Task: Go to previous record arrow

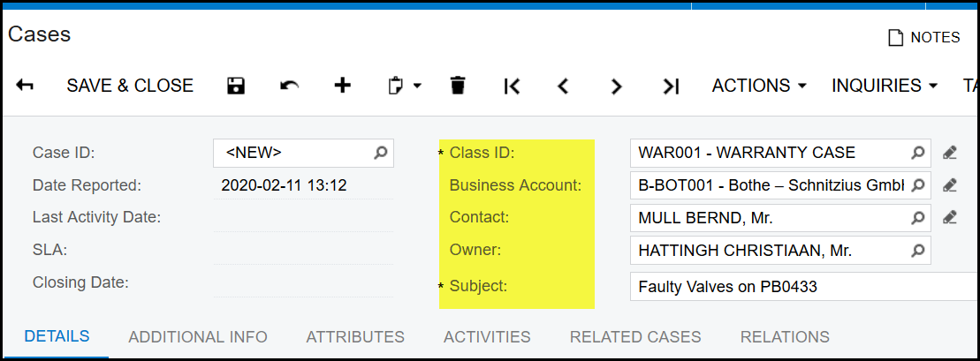Action: (563, 86)
